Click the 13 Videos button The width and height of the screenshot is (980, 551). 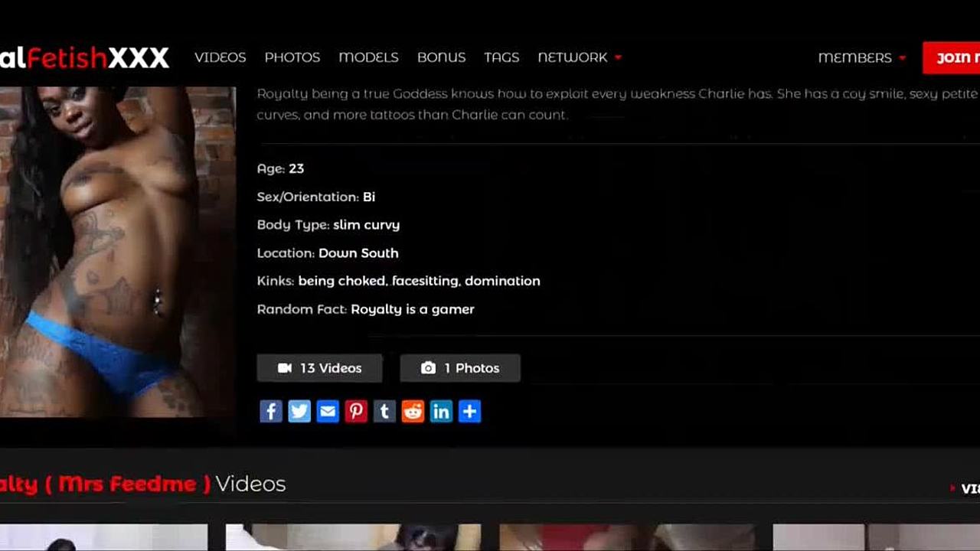[319, 368]
